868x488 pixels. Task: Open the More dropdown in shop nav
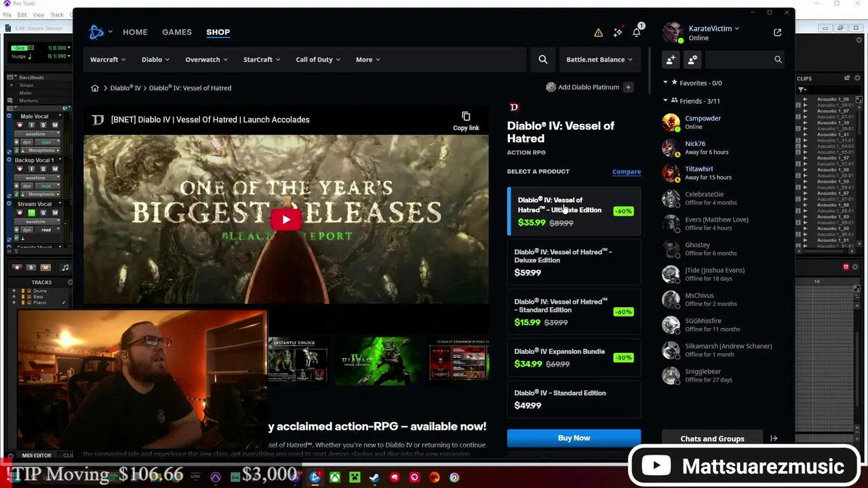coord(368,60)
